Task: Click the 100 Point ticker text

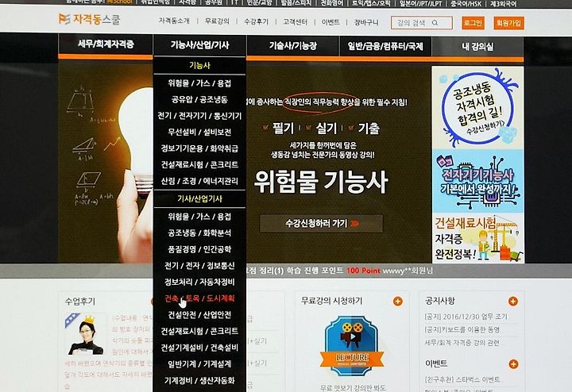Action: tap(363, 271)
